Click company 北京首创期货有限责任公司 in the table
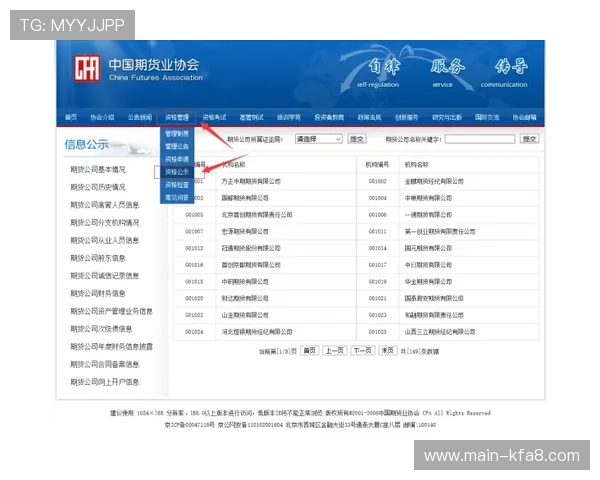Viewport: 600px width, 480px height. coord(257,215)
